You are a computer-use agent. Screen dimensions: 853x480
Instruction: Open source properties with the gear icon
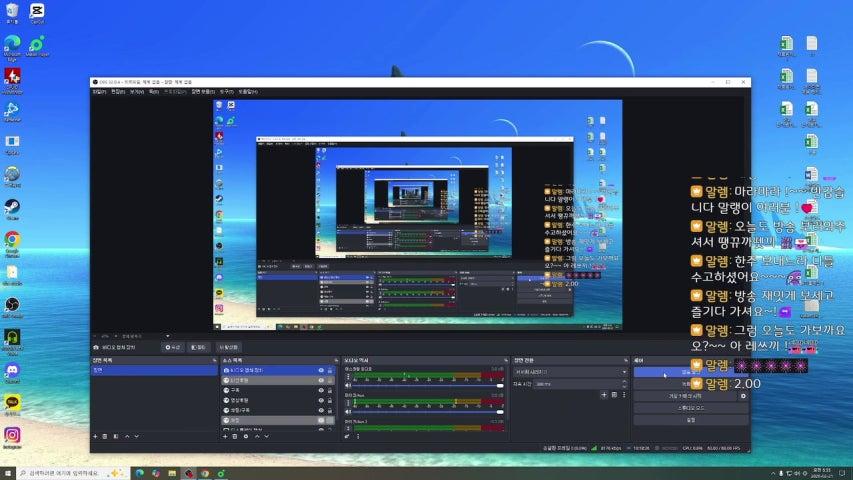click(x=245, y=436)
